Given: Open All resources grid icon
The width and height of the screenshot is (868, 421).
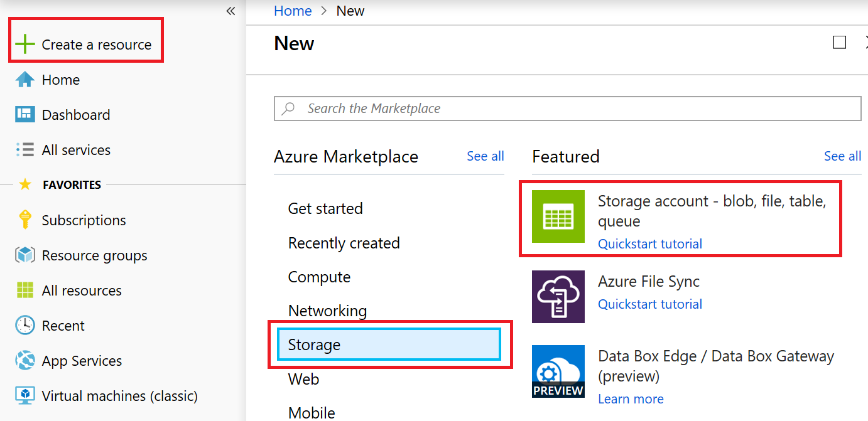Looking at the screenshot, I should pyautogui.click(x=24, y=290).
